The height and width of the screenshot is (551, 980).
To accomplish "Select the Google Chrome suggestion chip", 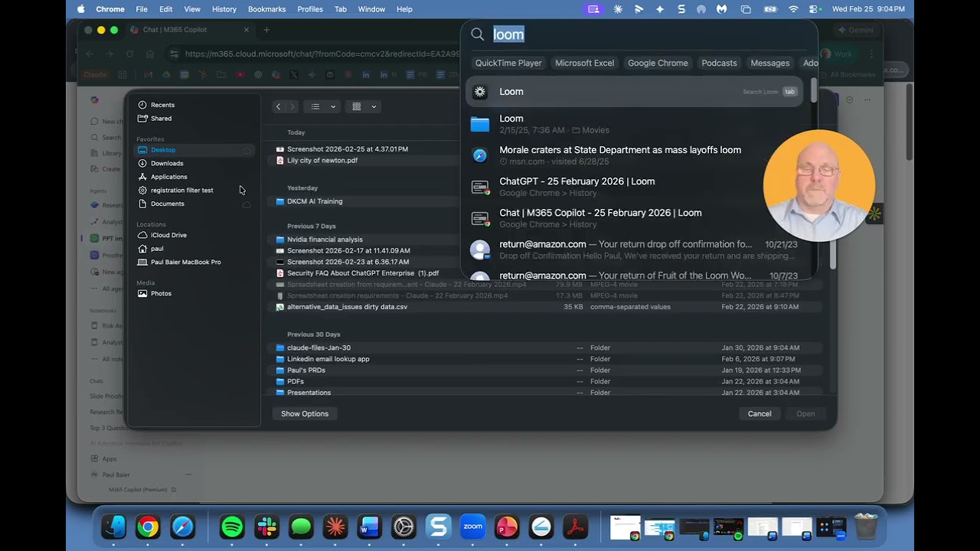I will pyautogui.click(x=658, y=63).
